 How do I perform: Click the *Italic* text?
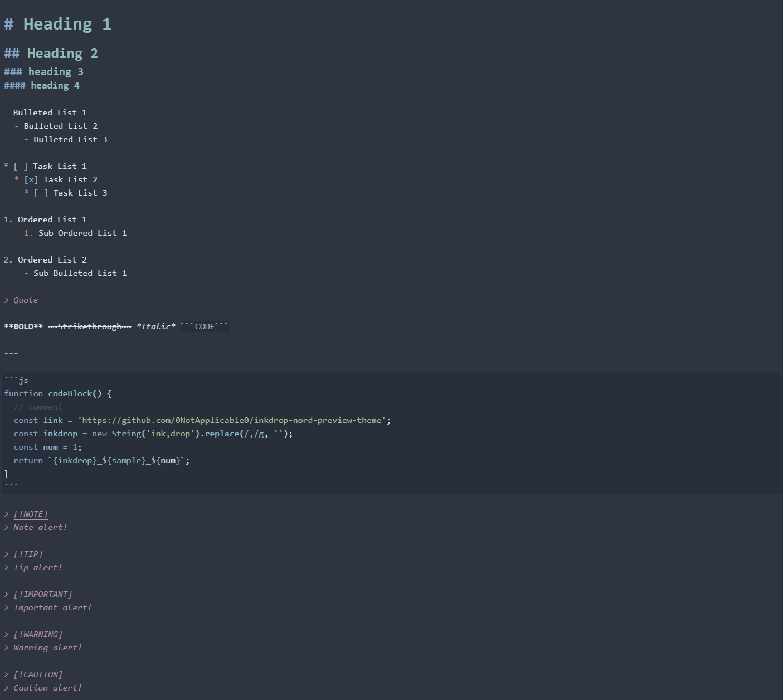pos(156,327)
